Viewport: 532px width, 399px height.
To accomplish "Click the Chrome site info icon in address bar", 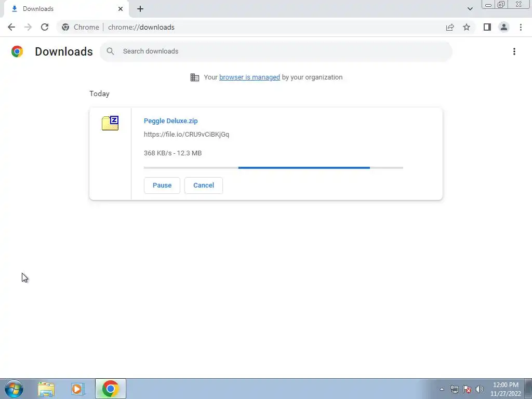I will [65, 27].
